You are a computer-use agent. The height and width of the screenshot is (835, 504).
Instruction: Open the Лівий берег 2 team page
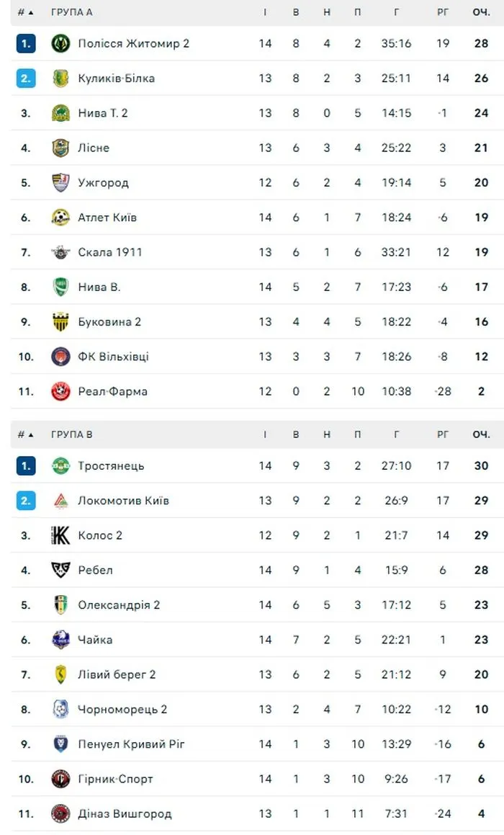tap(117, 675)
